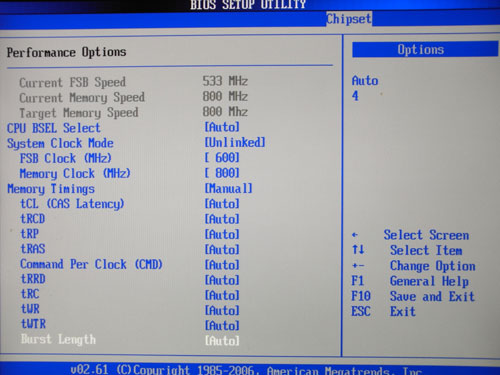
Task: Select the Chipset tab
Action: (349, 19)
